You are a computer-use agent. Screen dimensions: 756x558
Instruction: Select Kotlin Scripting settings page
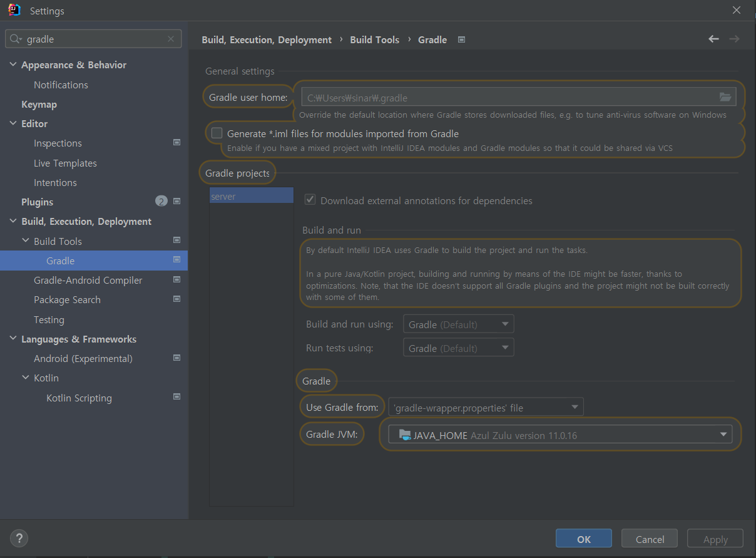coord(79,398)
